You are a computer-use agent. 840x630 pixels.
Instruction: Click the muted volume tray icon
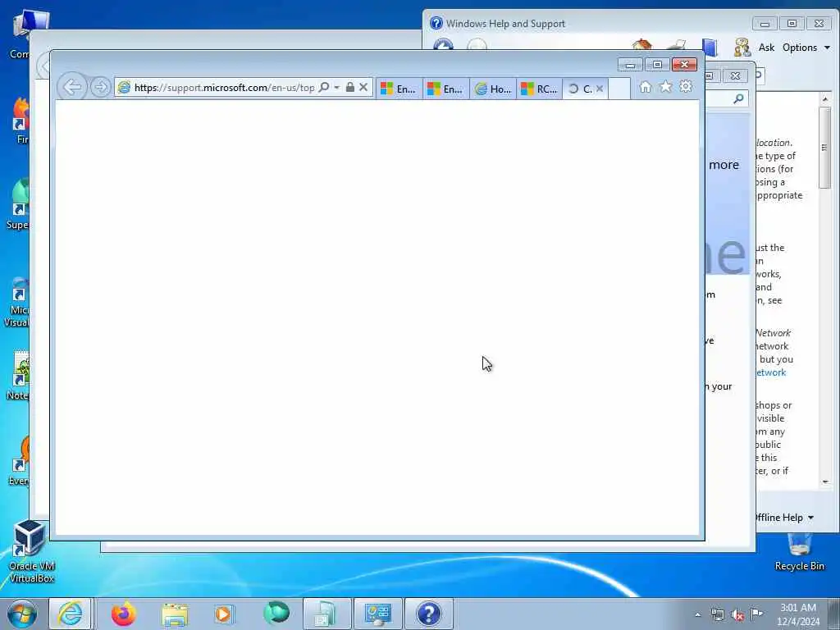[737, 614]
